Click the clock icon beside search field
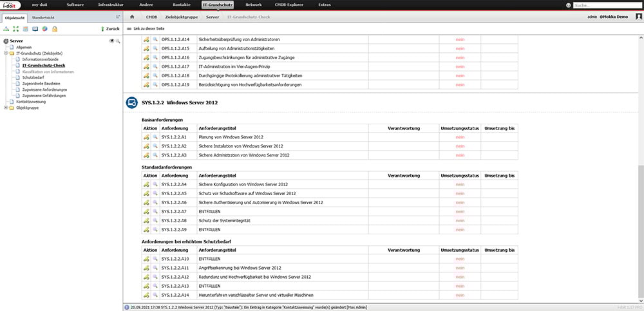 point(569,5)
